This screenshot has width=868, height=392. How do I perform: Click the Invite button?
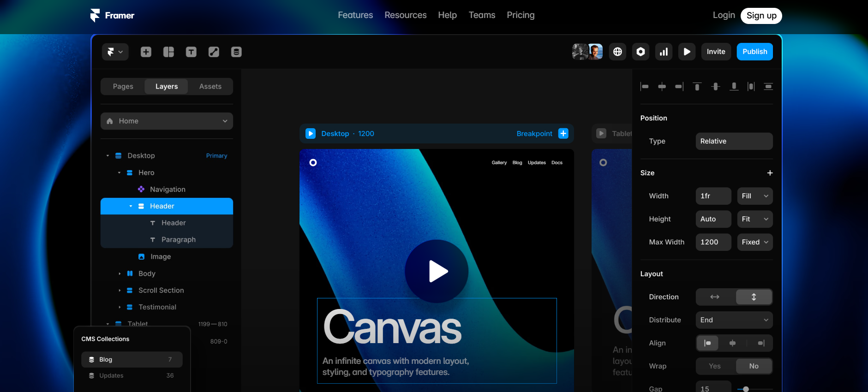(716, 52)
